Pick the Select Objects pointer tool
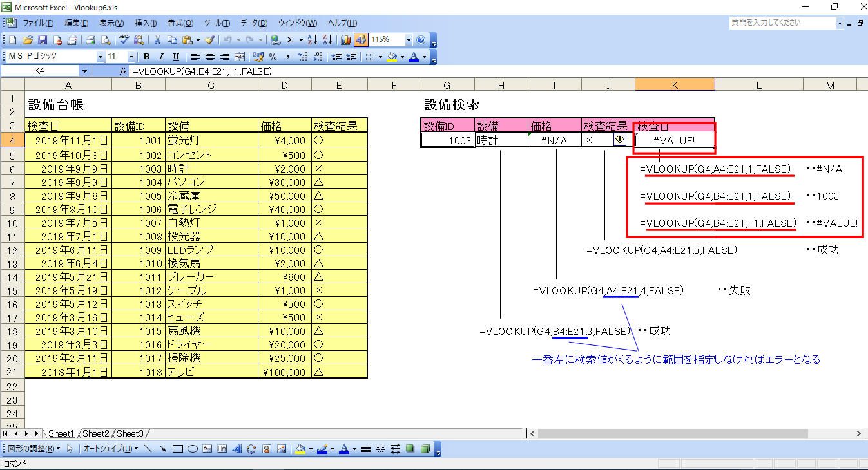The image size is (868, 470). 70,449
